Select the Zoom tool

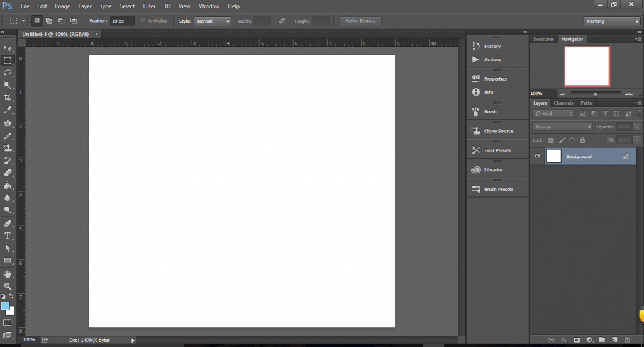[x=8, y=286]
